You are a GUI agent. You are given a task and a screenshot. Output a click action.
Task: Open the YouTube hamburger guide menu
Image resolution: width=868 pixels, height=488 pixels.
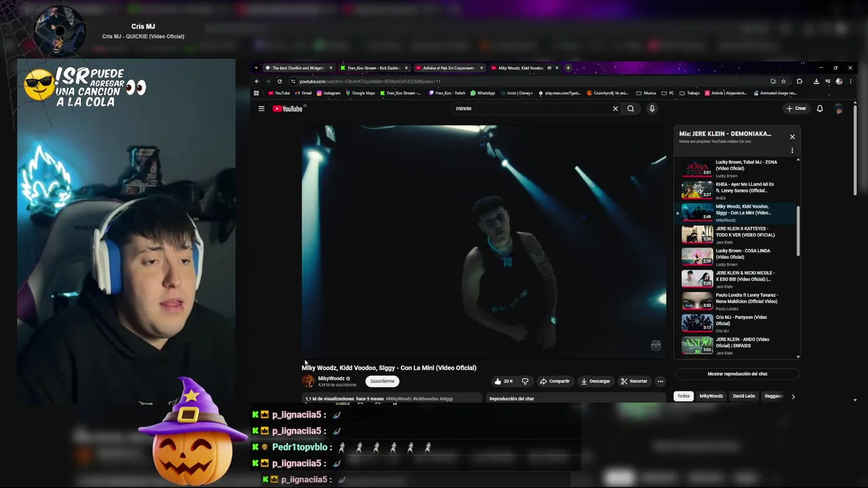coord(261,108)
